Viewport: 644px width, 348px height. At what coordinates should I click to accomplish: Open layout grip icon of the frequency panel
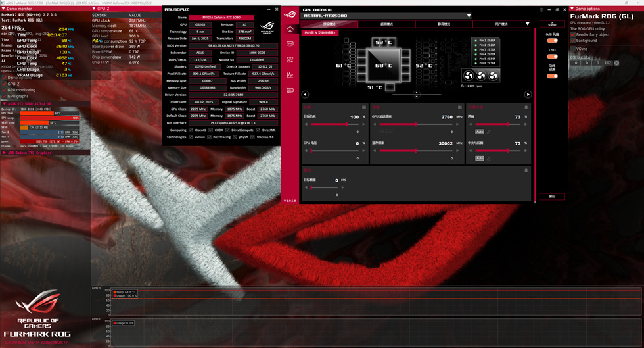tap(459, 107)
